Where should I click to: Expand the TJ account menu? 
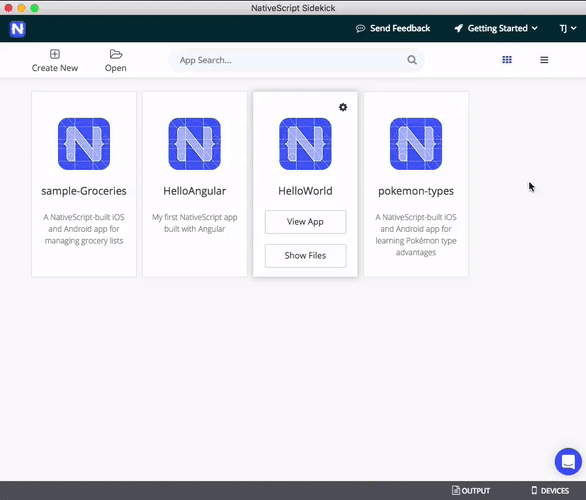(568, 28)
